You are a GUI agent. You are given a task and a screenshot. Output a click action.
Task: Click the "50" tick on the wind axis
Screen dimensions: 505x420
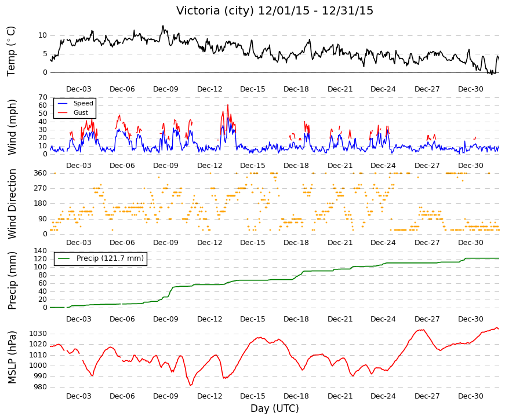point(43,114)
